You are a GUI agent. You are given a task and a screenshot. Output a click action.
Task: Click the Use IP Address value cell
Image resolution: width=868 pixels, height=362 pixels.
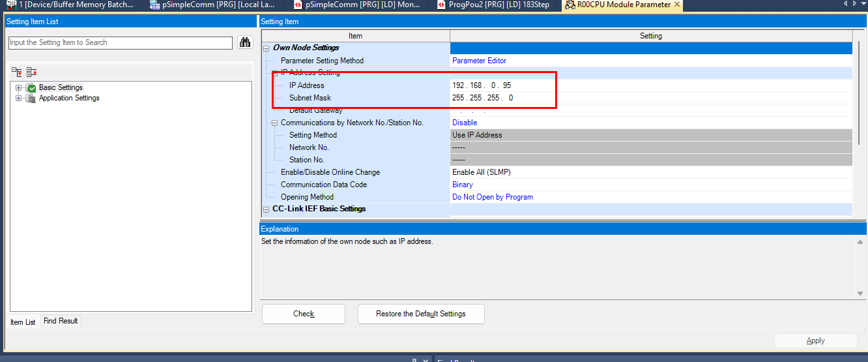click(x=651, y=135)
